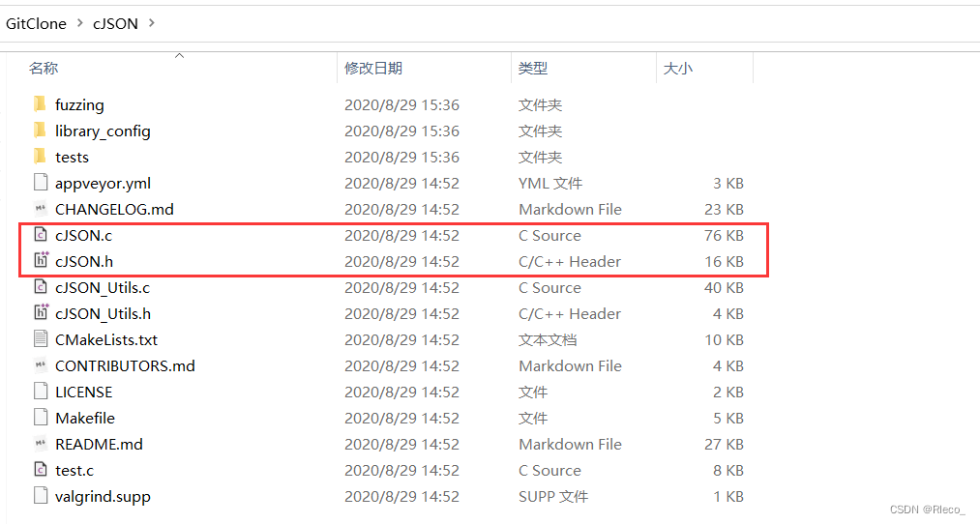The image size is (980, 524).
Task: Sort by the 类型 column header
Action: pos(533,68)
